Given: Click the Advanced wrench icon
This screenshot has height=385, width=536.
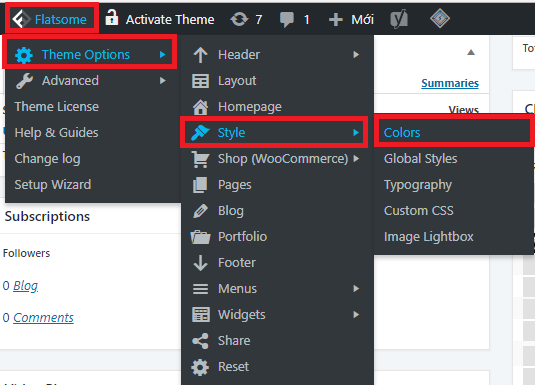Looking at the screenshot, I should 24,81.
